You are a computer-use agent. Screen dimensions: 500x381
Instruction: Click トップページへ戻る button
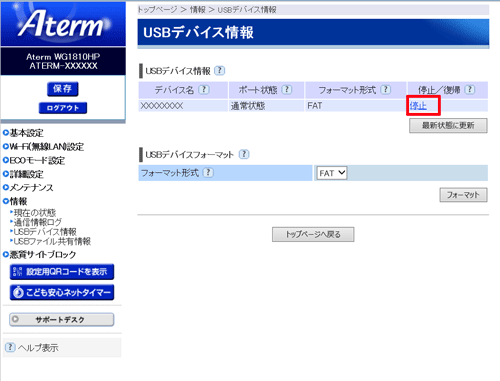coord(313,234)
